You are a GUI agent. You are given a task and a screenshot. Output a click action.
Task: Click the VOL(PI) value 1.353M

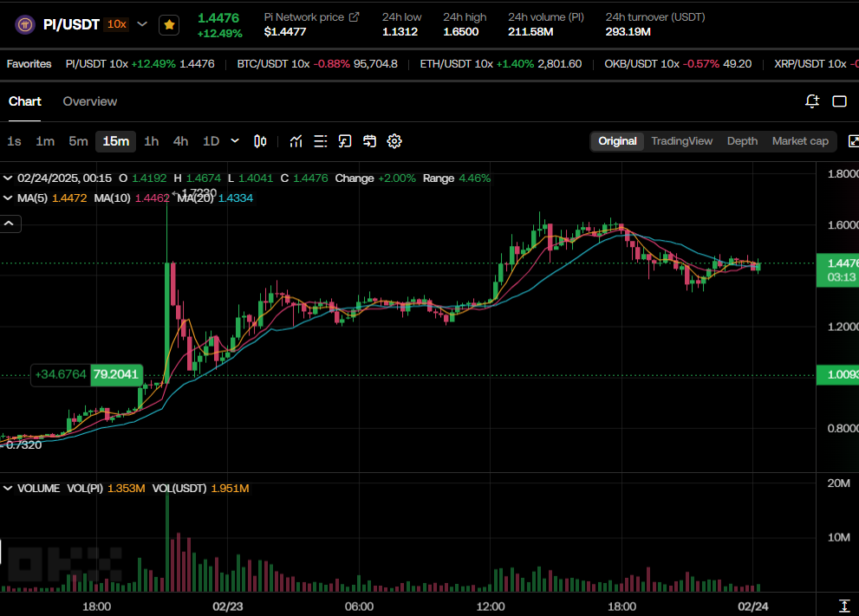pyautogui.click(x=126, y=488)
